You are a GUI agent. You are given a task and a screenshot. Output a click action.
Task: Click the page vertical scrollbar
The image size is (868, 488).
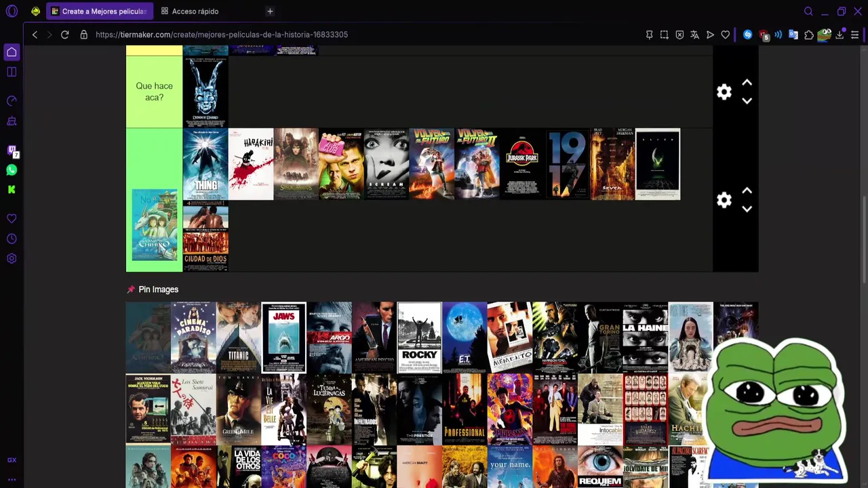click(864, 241)
